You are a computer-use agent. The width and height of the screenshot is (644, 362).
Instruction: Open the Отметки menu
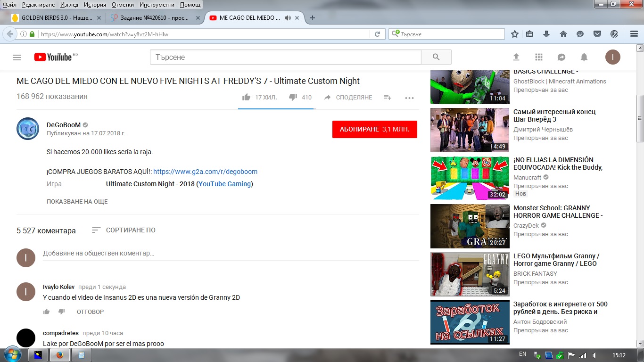click(123, 4)
